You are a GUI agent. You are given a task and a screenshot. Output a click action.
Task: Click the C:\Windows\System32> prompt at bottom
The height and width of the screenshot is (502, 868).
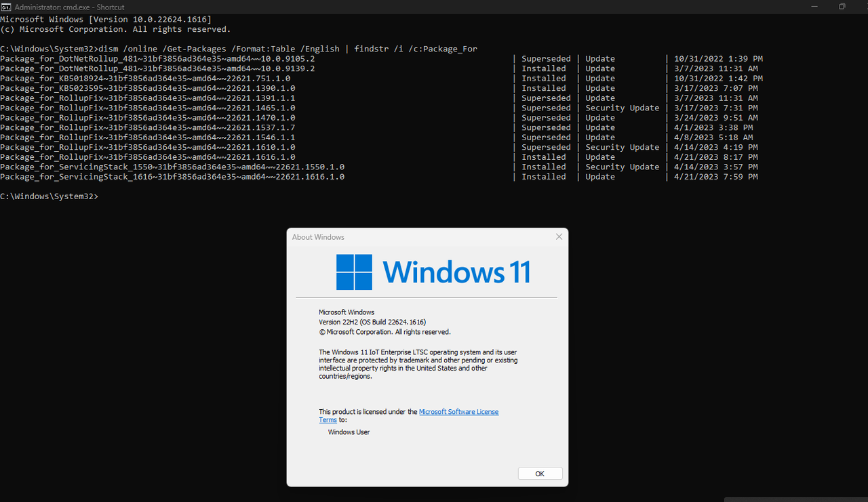tap(49, 196)
